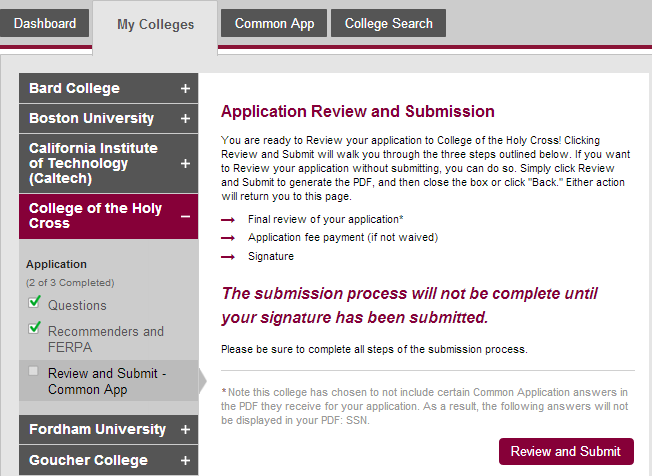Expand the Caltech section with its plus icon
Viewport: 652px width, 476px height.
coord(185,163)
